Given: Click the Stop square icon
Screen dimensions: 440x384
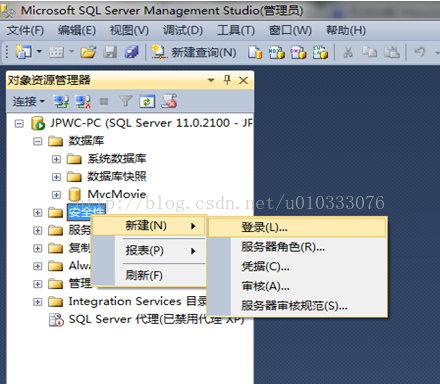Looking at the screenshot, I should [104, 101].
